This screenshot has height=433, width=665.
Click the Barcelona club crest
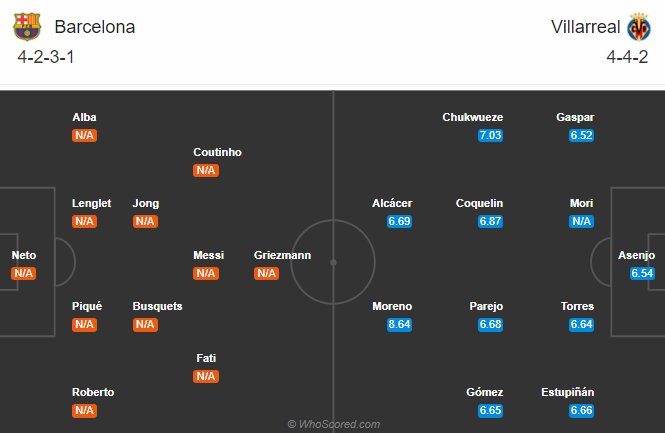[x=28, y=27]
